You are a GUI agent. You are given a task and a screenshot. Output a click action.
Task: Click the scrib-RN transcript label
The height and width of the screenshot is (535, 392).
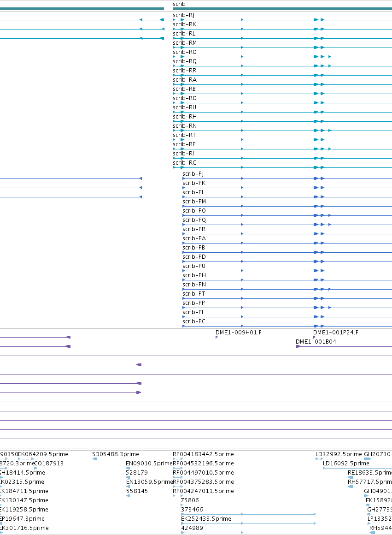185,125
